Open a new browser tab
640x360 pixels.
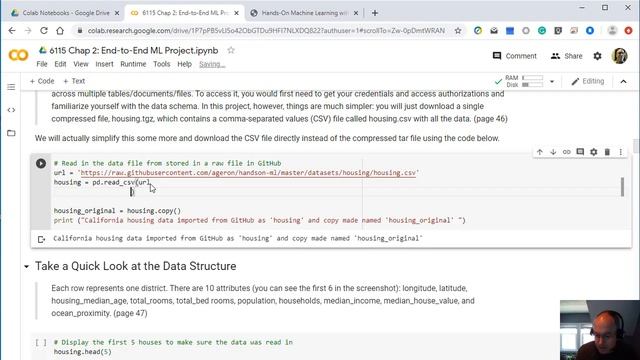click(x=375, y=13)
